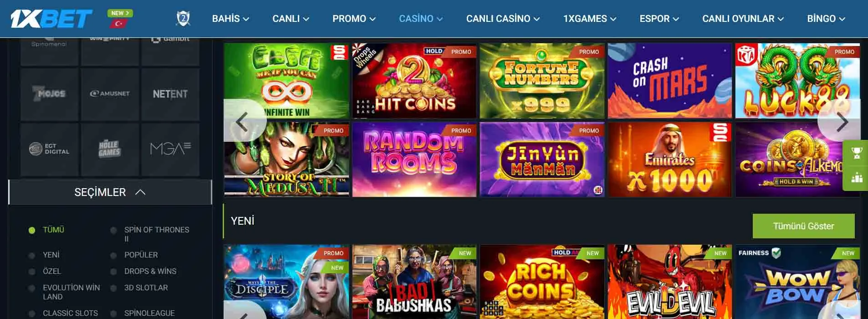868x319 pixels.
Task: Select the NETENT provider logo
Action: [170, 94]
